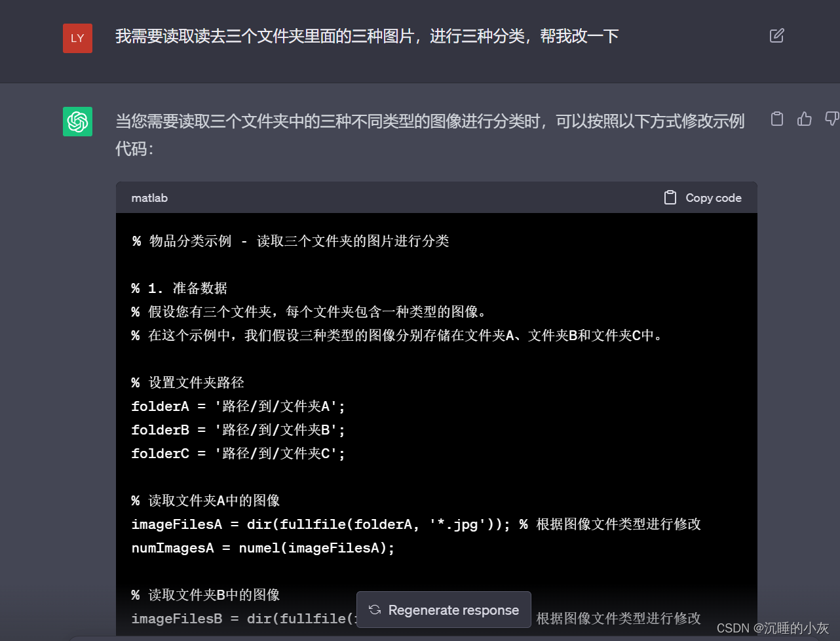Viewport: 840px width, 641px height.
Task: Click the folderC assignment code line
Action: (238, 454)
